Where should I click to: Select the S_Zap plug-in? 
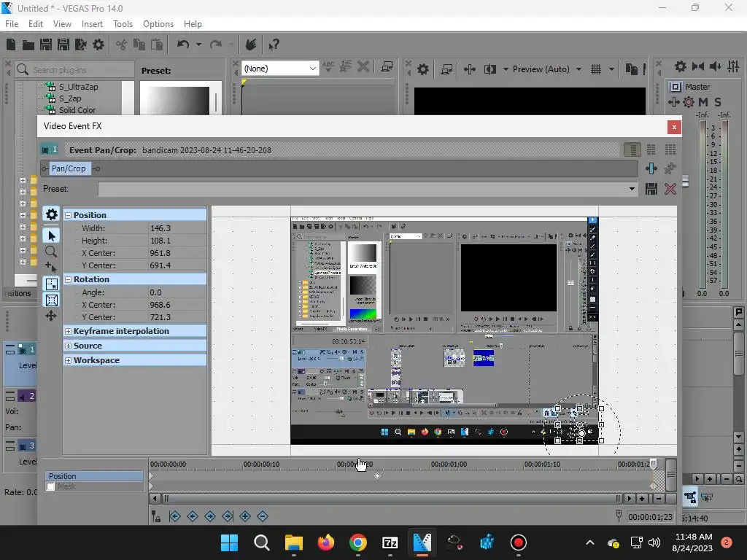click(70, 98)
